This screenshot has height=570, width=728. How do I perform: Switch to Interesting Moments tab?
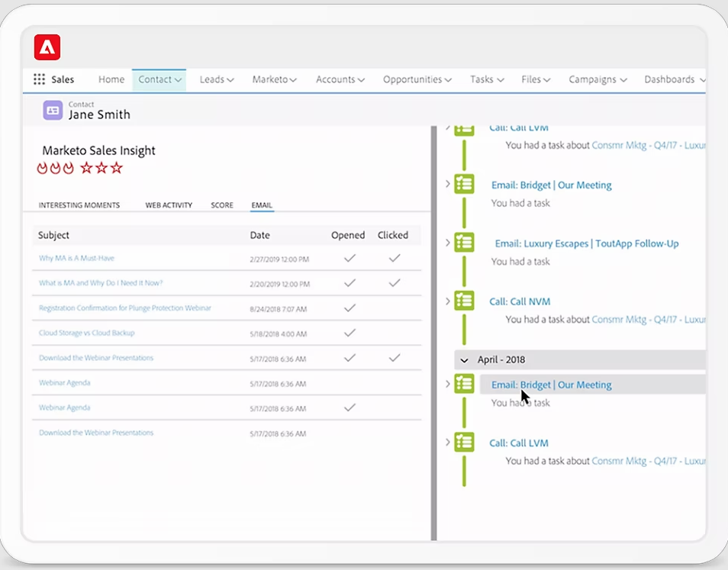[79, 205]
